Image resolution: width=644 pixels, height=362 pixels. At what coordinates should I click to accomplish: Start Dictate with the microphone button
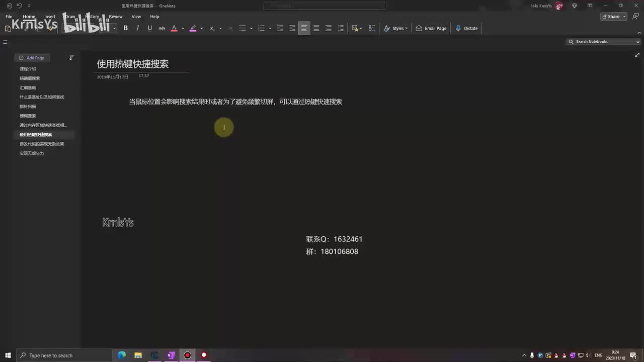[x=466, y=28]
